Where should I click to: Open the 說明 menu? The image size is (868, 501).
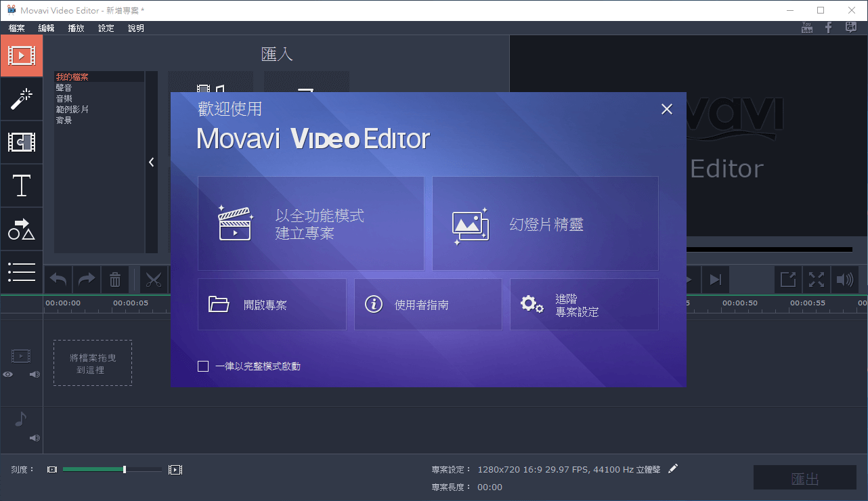point(135,28)
